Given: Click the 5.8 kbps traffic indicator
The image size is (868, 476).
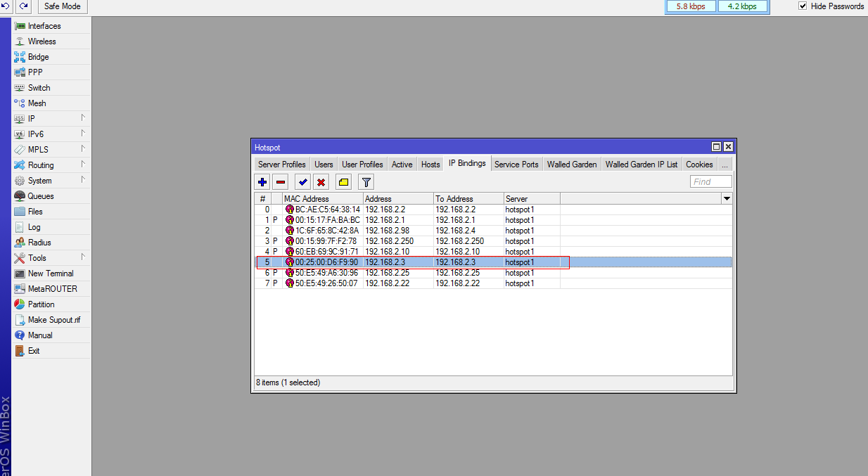Looking at the screenshot, I should coord(691,6).
